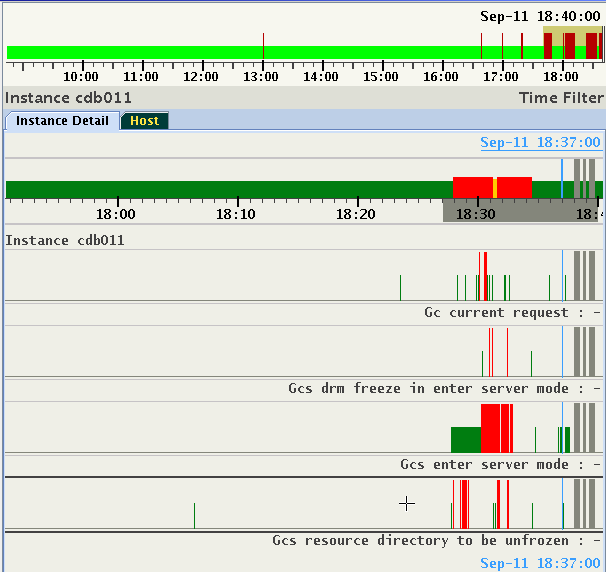Screen dimensions: 606x572
Task: Click the gray 18:30 range selector bar
Action: (520, 211)
